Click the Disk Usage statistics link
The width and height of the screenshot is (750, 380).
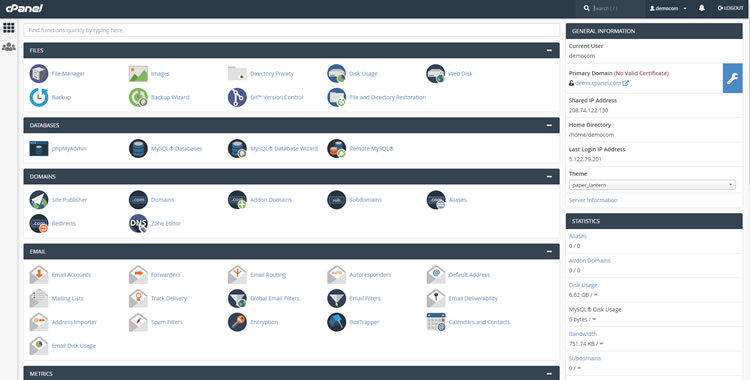pyautogui.click(x=583, y=285)
